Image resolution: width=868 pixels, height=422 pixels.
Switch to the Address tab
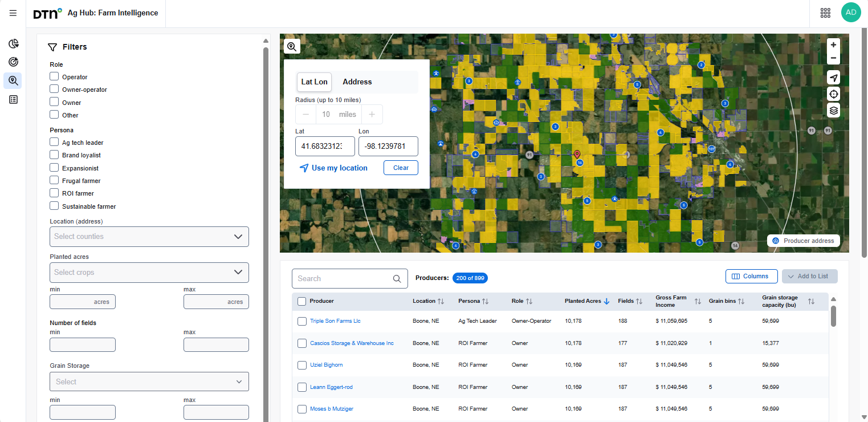[x=357, y=82]
